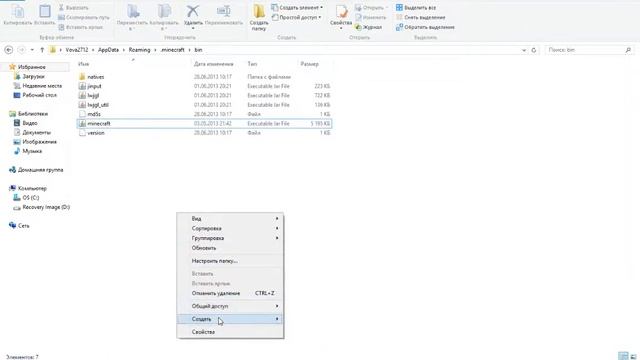Open the View (Вид) context submenu

[x=230, y=219]
